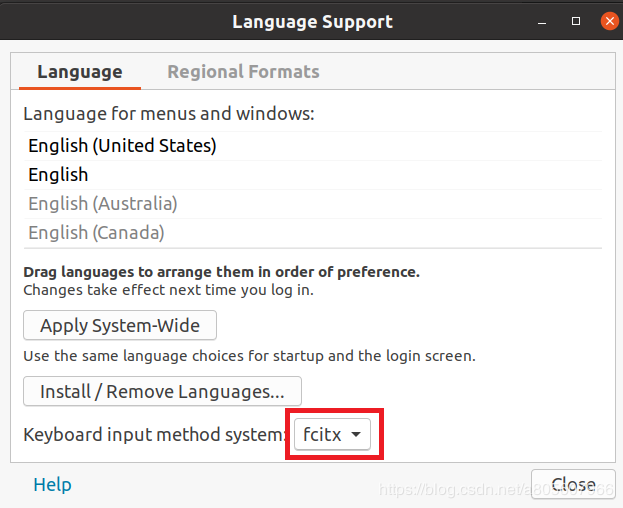Maximize the Language Support window
The width and height of the screenshot is (623, 508).
[x=576, y=21]
